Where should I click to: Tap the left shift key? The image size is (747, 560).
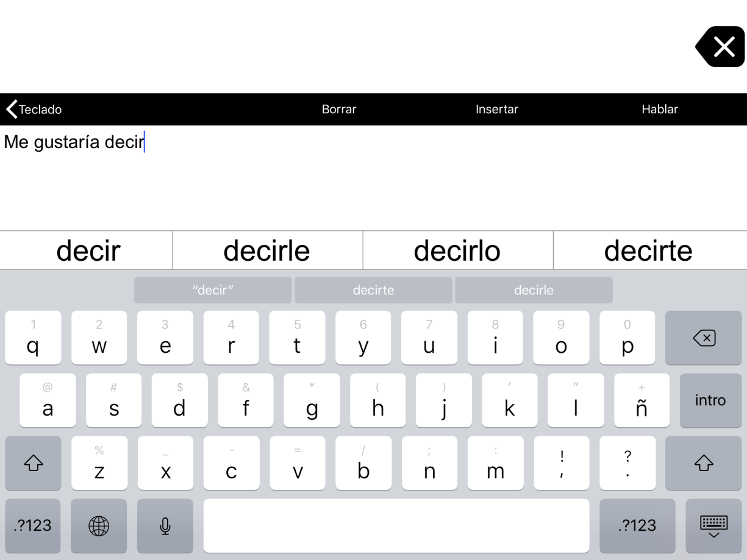click(x=33, y=463)
